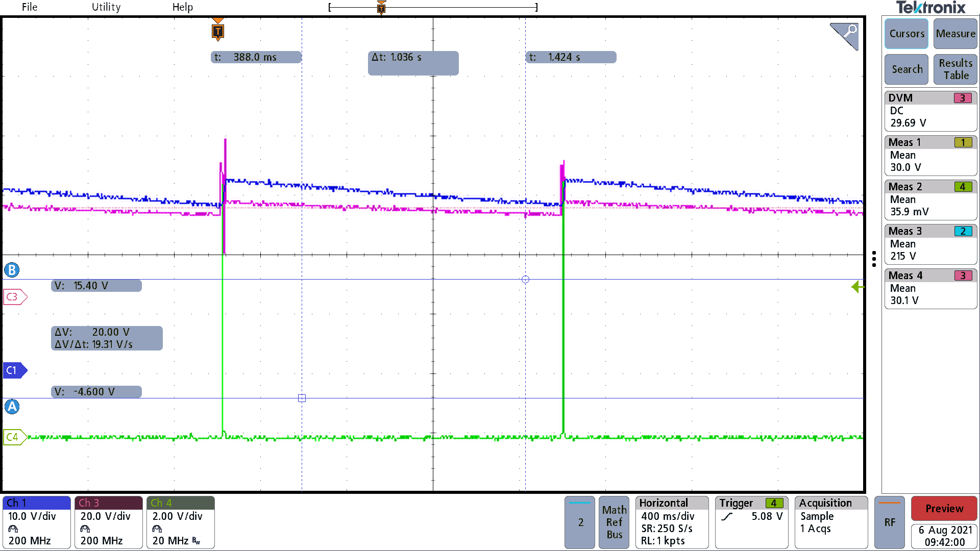Toggle the Ch 3 channel badge
Viewport: 980px width, 551px height.
click(x=108, y=522)
